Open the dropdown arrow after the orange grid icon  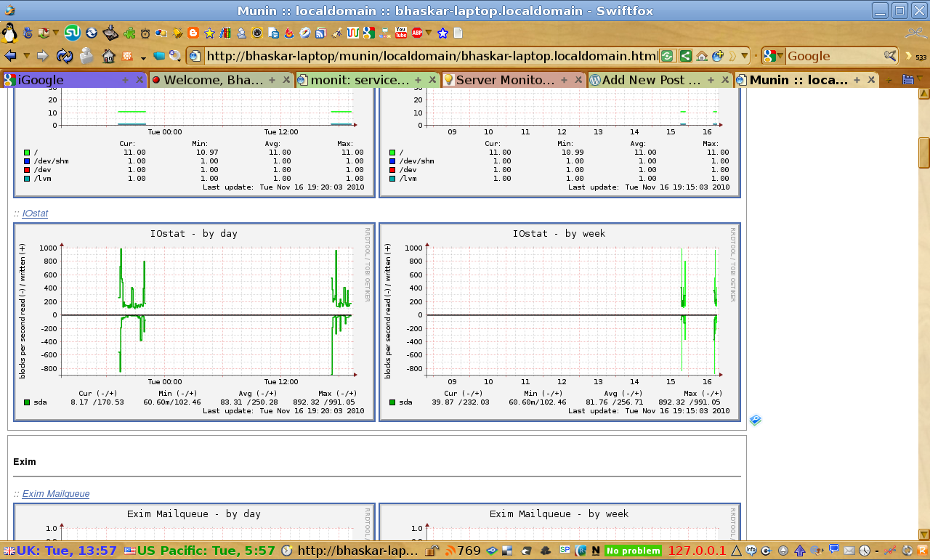(x=143, y=57)
